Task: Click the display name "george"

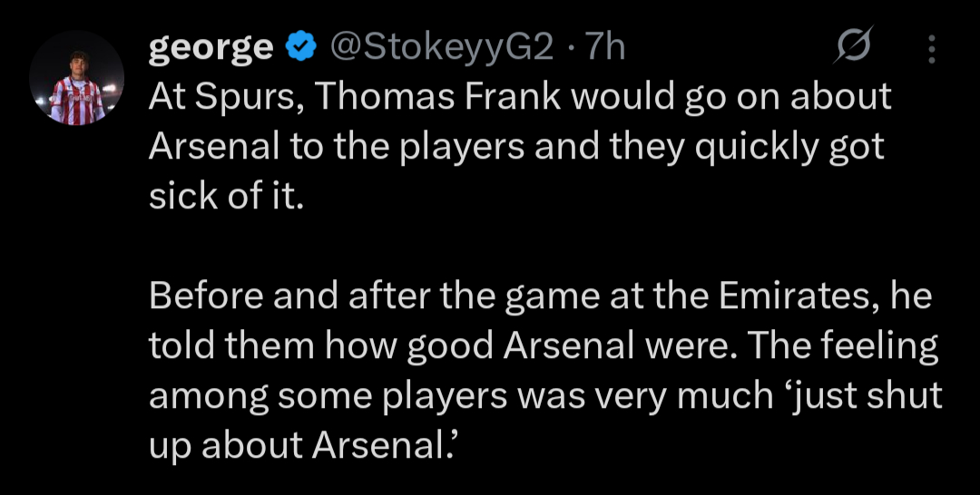Action: pos(211,47)
